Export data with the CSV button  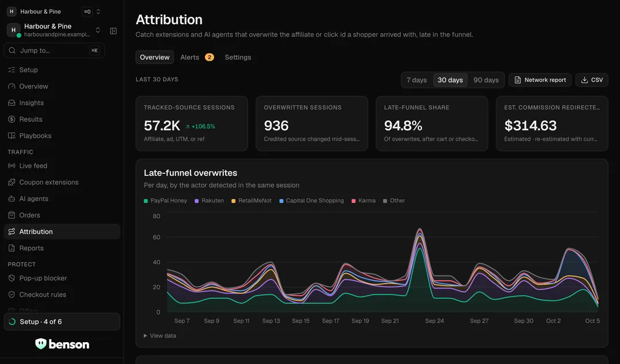click(x=591, y=80)
